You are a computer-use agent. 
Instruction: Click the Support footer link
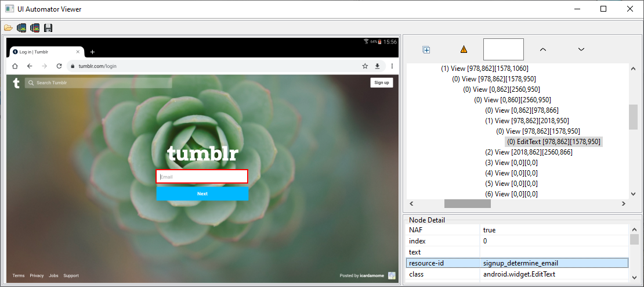71,275
